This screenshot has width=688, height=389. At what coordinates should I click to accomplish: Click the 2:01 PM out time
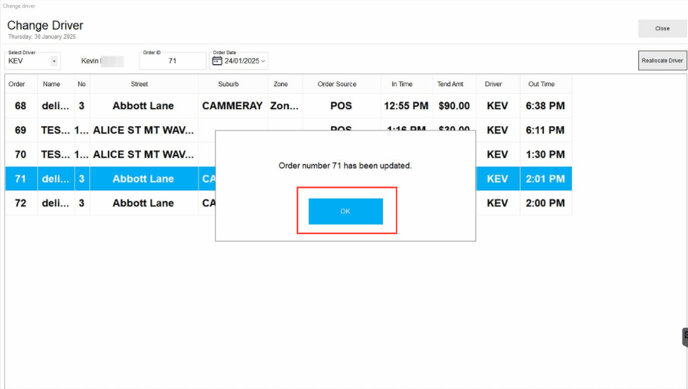[x=545, y=178]
